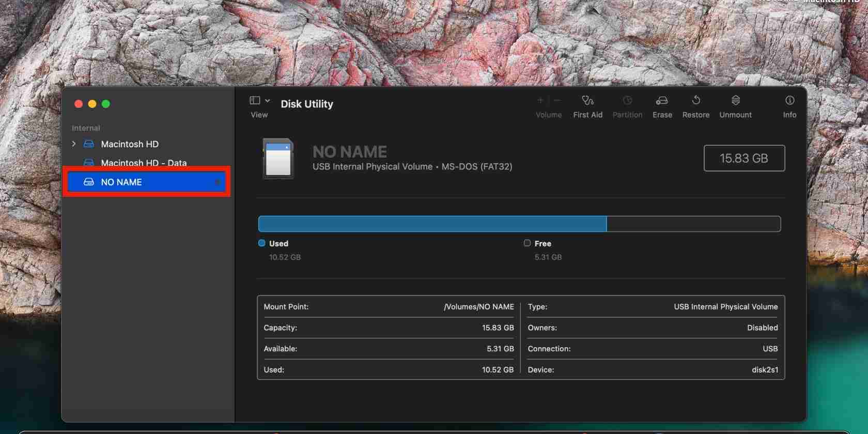
Task: Click the Free legend swatch
Action: pos(527,243)
